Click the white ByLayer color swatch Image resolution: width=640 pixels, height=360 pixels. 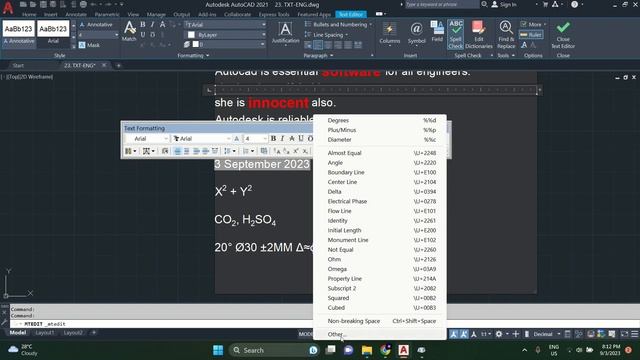(x=191, y=35)
